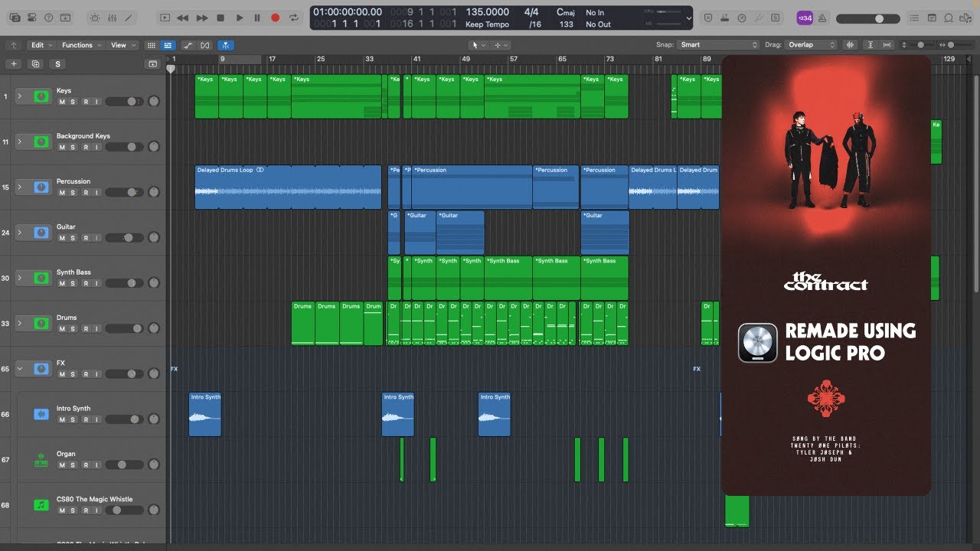This screenshot has height=551, width=980.
Task: Open Smart Controls dial icon
Action: (x=95, y=17)
